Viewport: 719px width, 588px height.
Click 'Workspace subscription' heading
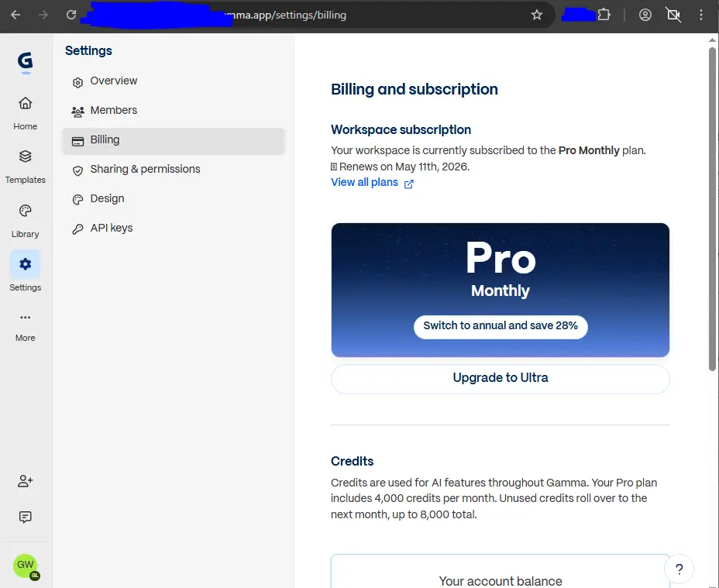(401, 130)
